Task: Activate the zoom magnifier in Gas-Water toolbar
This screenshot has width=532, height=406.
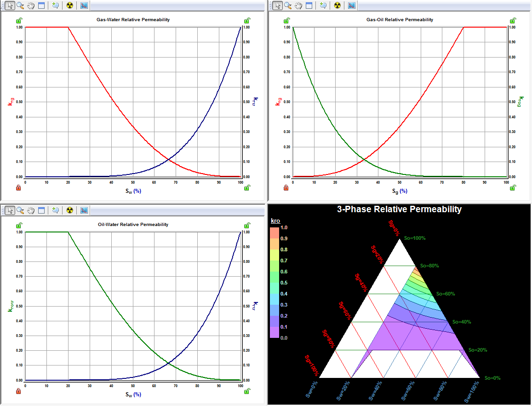Action: [20, 6]
